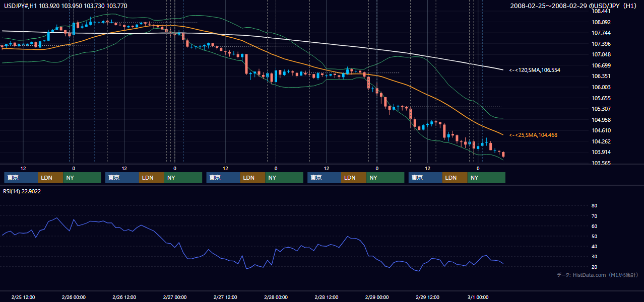Click the 105.655 price axis value

click(x=602, y=98)
